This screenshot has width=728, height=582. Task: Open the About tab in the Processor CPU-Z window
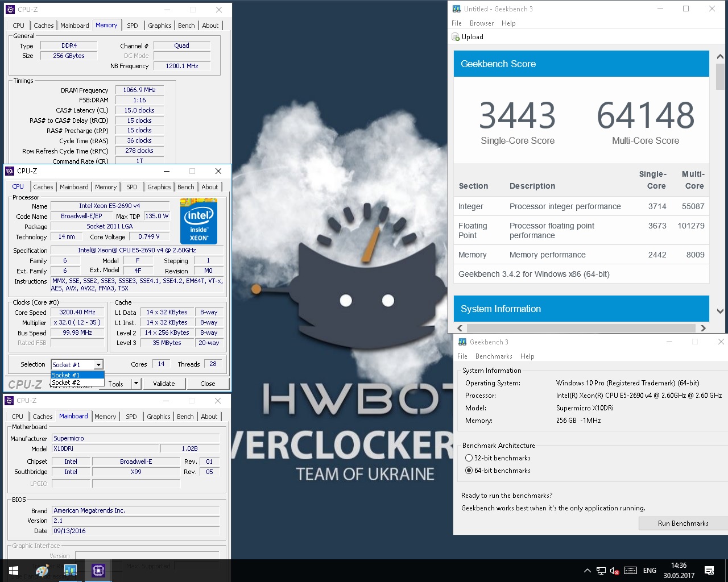pyautogui.click(x=210, y=187)
